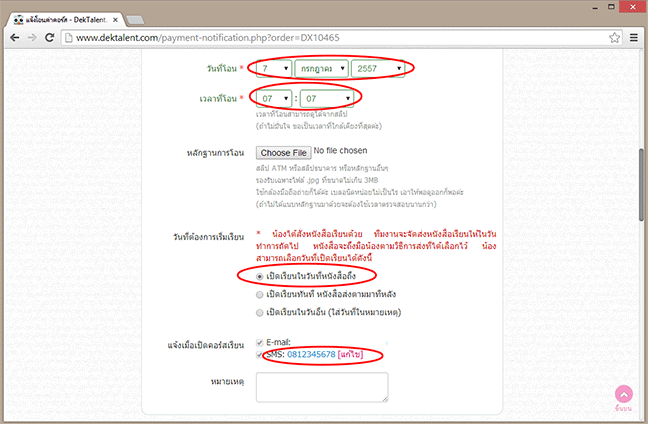
Task: Open the transfer day dropdown showing 7
Action: point(273,68)
